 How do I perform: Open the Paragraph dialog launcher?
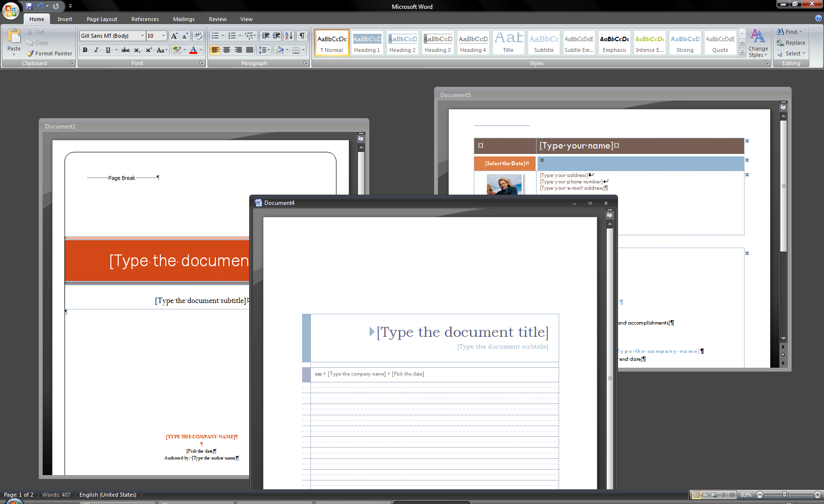[x=306, y=63]
